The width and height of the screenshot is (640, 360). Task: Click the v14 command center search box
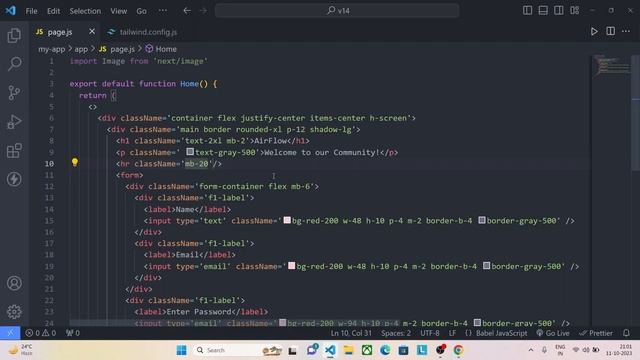[337, 11]
